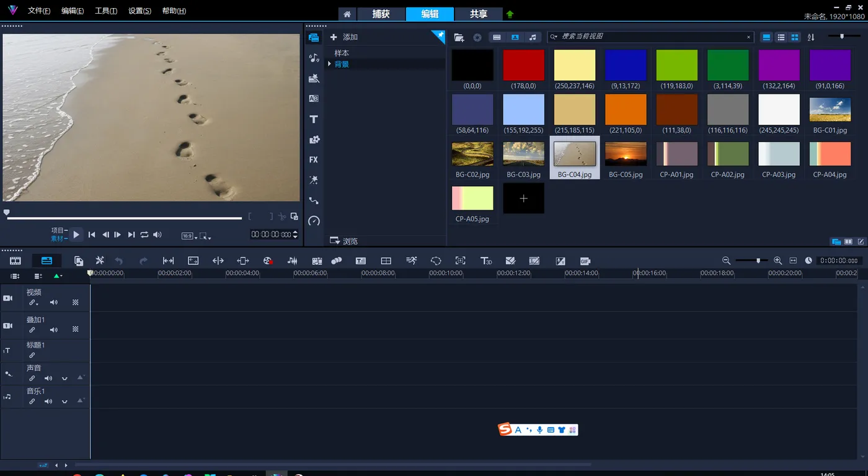Open the 编辑(E) menu
Image resolution: width=868 pixels, height=476 pixels.
pyautogui.click(x=73, y=11)
